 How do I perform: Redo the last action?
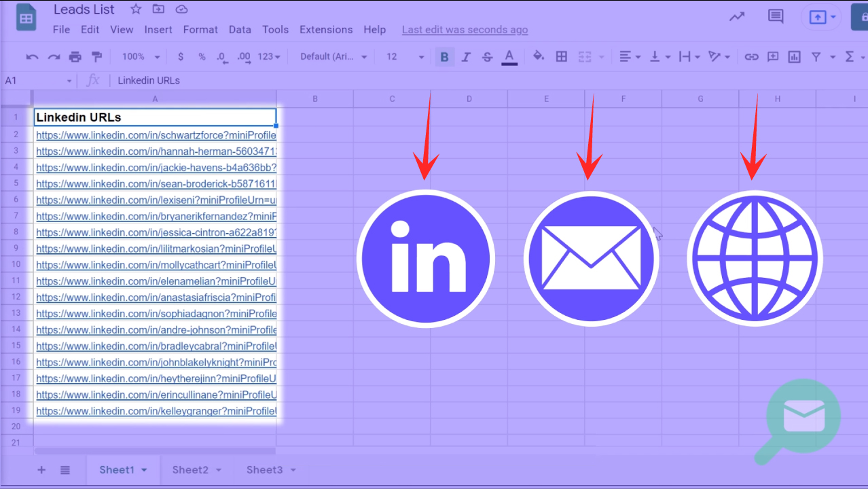coord(54,57)
